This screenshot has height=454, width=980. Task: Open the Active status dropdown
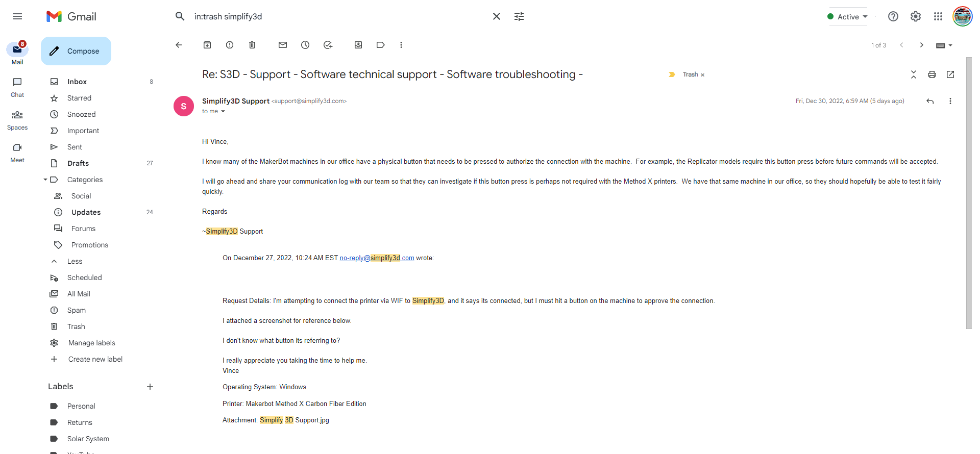848,16
